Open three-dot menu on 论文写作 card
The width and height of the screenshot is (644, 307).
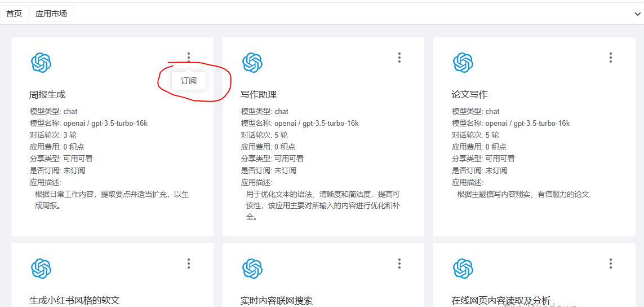(x=610, y=58)
